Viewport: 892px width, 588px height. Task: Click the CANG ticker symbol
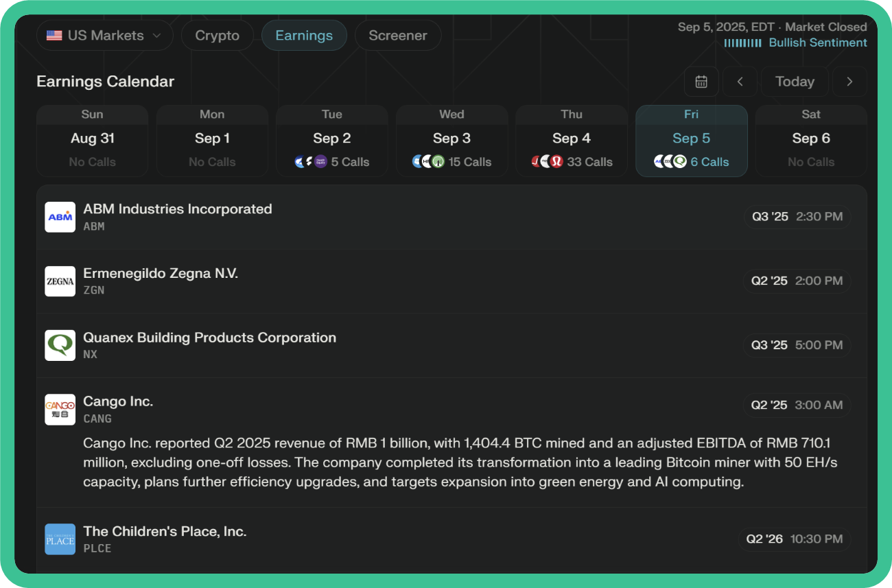97,419
